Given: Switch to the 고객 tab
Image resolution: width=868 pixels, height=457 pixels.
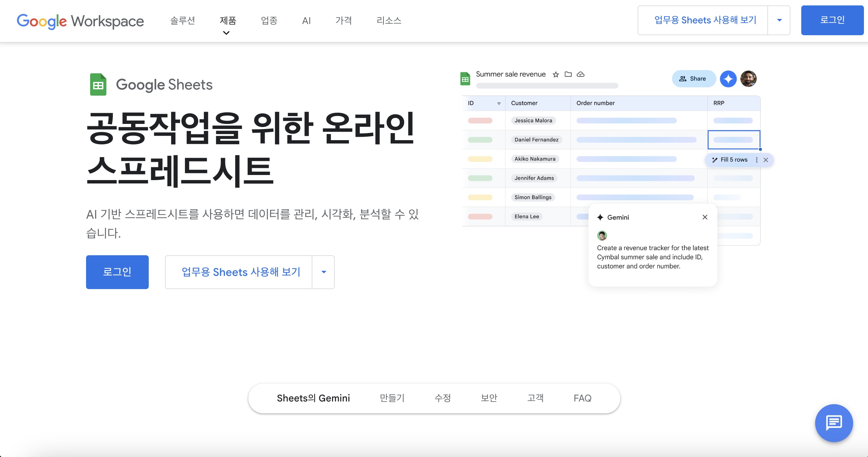Looking at the screenshot, I should point(536,398).
